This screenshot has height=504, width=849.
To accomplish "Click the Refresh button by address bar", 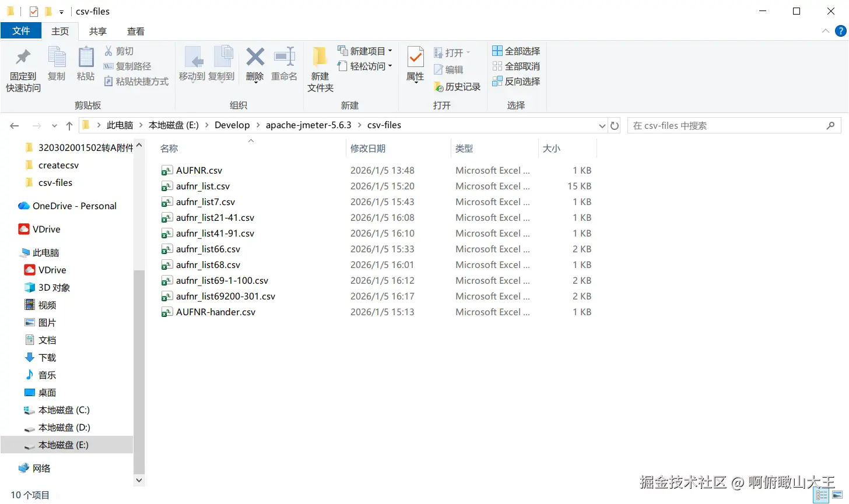I will (x=615, y=126).
